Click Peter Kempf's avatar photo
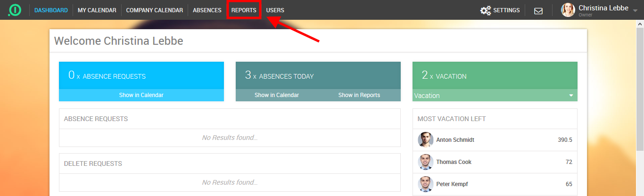The height and width of the screenshot is (196, 644). (425, 184)
